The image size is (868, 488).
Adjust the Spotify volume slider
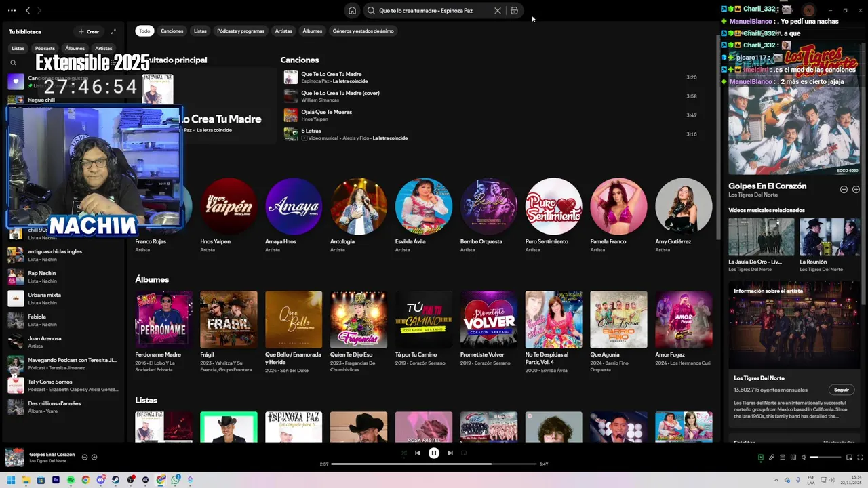click(825, 457)
